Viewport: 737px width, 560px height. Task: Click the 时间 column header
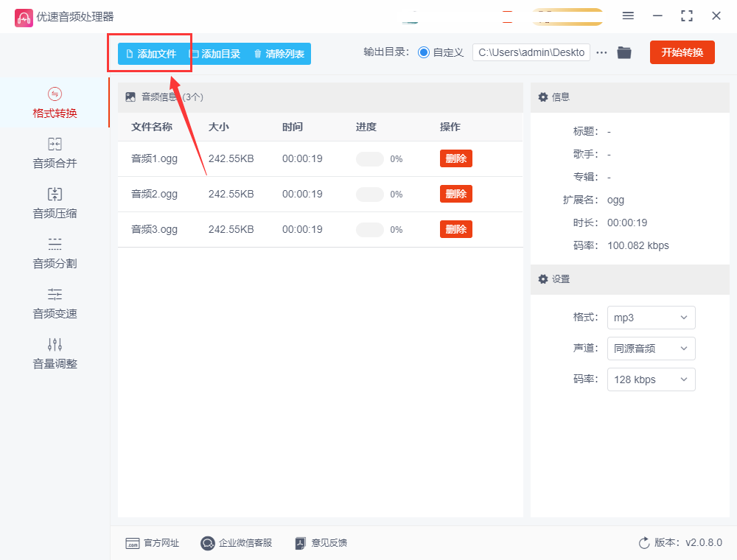pos(293,127)
